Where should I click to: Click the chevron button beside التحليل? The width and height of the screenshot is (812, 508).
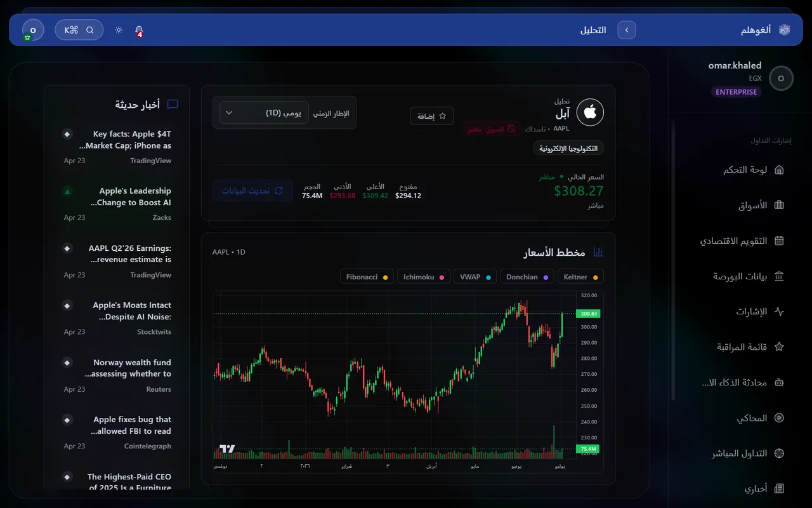(x=627, y=30)
